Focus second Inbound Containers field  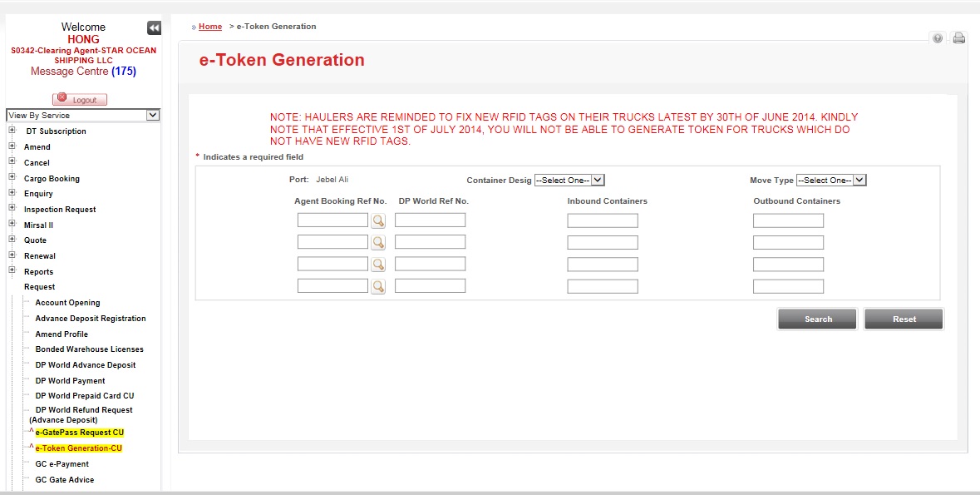pyautogui.click(x=603, y=243)
